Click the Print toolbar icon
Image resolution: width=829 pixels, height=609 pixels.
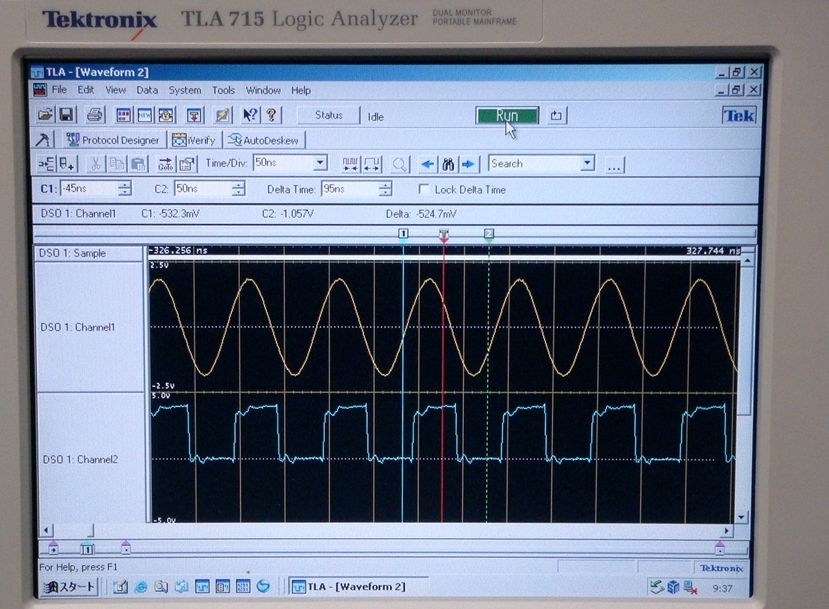(95, 115)
